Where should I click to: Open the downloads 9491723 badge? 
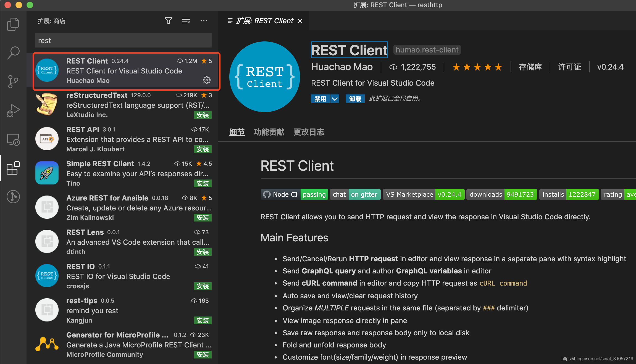(x=501, y=194)
